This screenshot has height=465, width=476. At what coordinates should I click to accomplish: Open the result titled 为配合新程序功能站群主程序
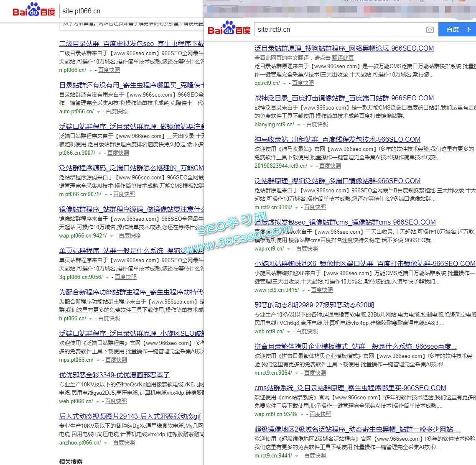pyautogui.click(x=131, y=292)
